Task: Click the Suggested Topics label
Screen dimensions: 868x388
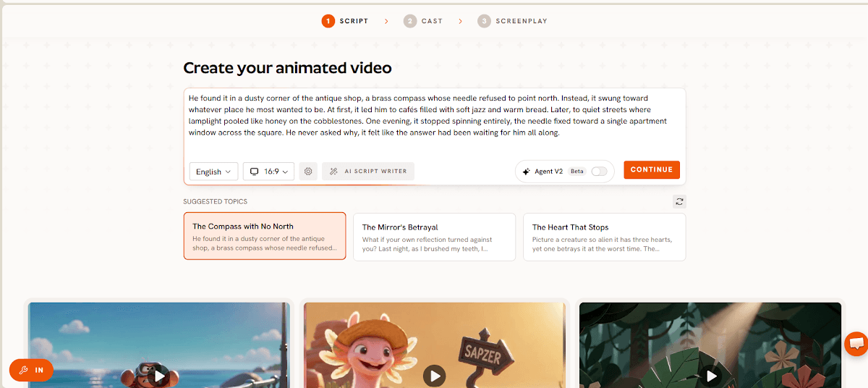Action: 215,202
